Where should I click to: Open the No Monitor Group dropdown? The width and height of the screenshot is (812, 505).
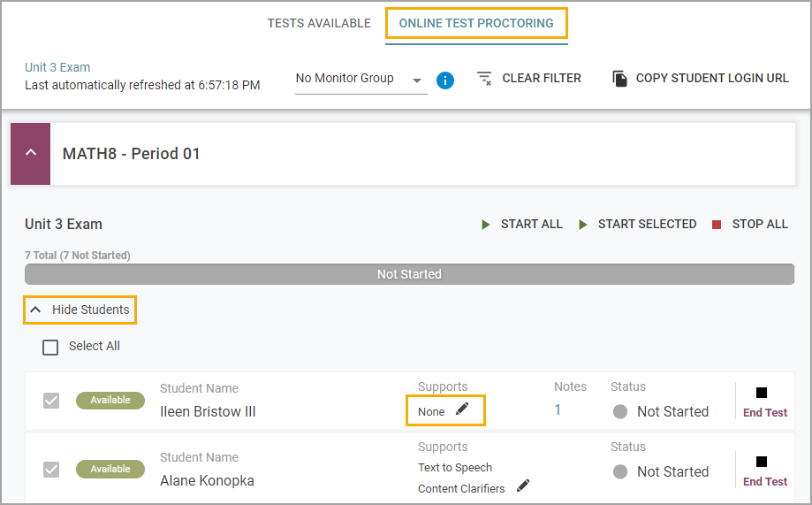[x=361, y=80]
